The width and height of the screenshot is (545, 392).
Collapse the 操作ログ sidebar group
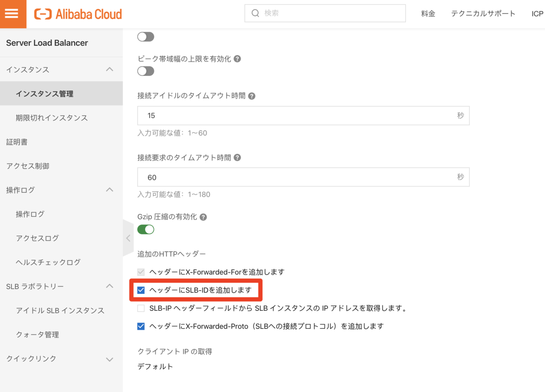(x=109, y=190)
